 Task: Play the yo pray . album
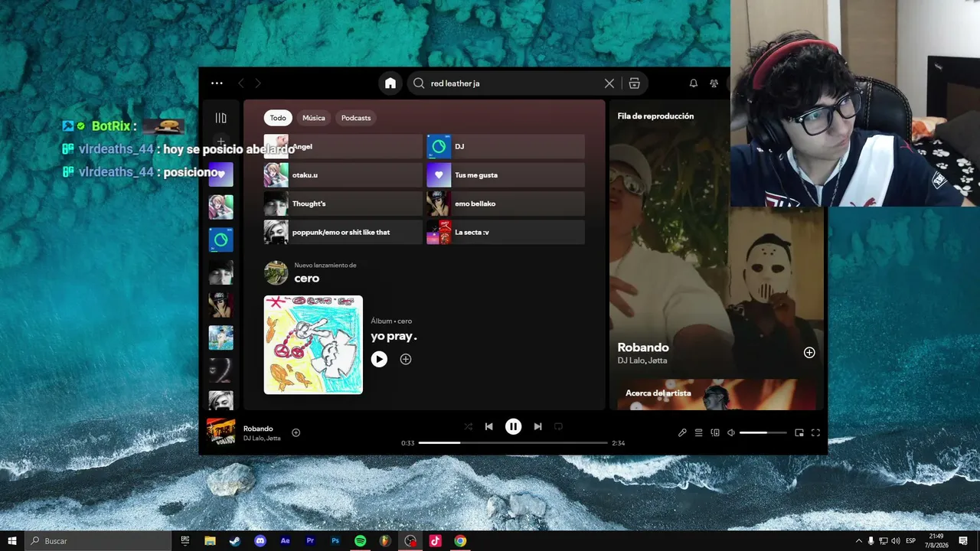[379, 359]
